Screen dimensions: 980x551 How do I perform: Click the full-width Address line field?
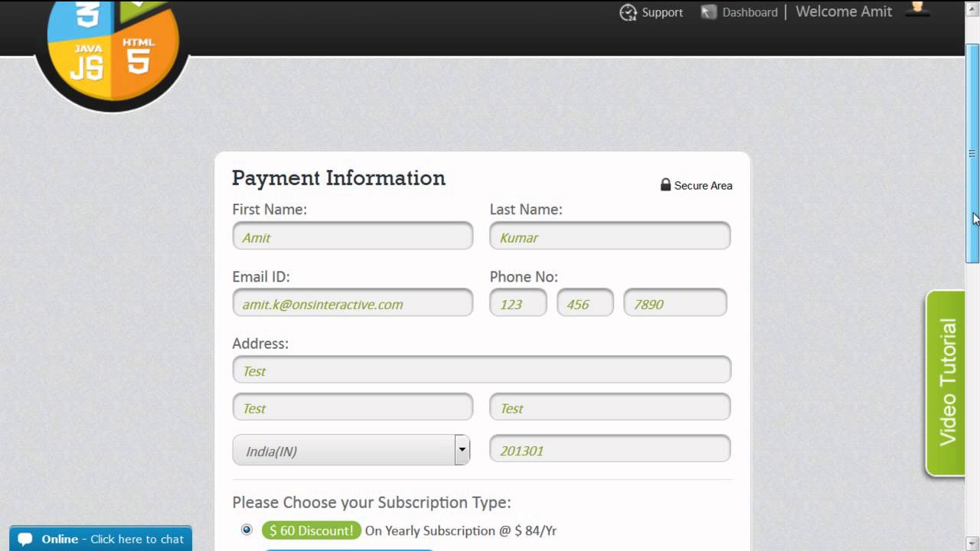pyautogui.click(x=482, y=370)
